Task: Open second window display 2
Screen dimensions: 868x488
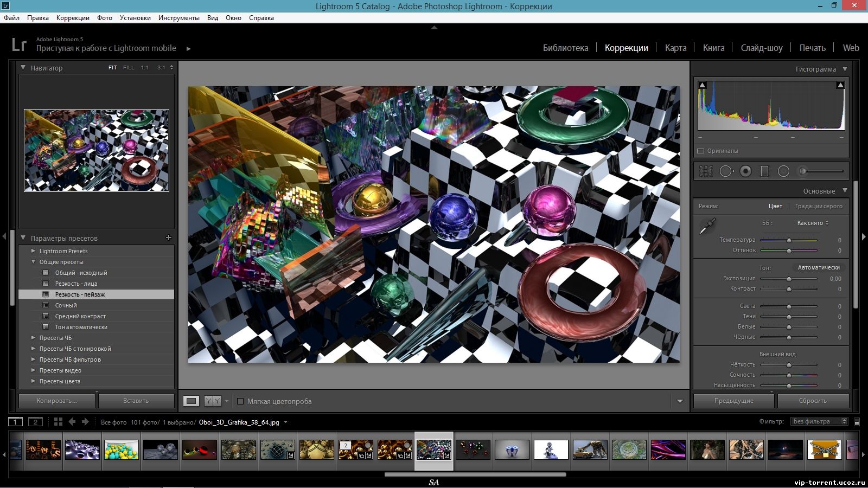Action: point(35,422)
